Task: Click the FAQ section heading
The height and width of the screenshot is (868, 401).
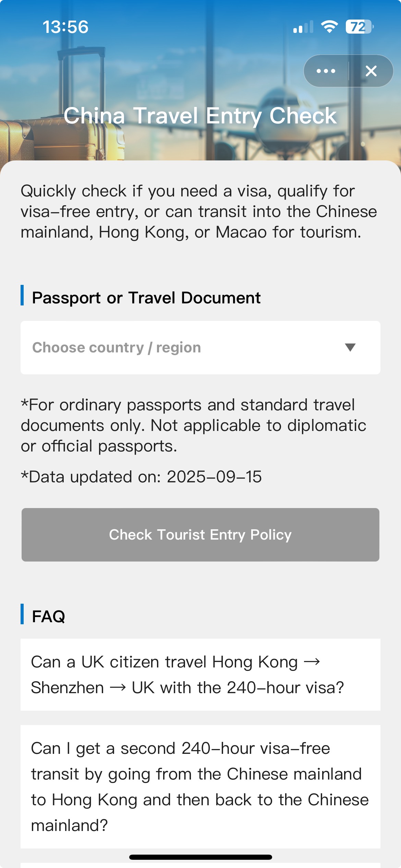Action: tap(48, 616)
